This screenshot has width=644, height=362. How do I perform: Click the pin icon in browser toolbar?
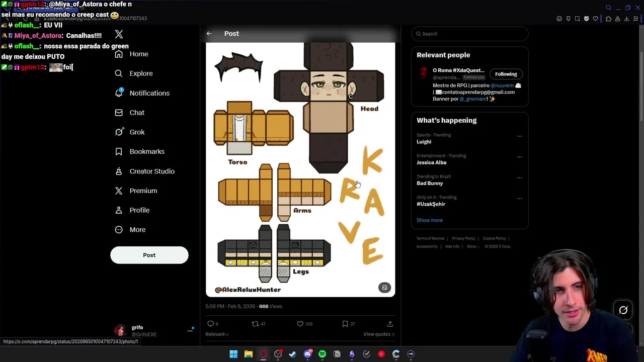click(568, 19)
